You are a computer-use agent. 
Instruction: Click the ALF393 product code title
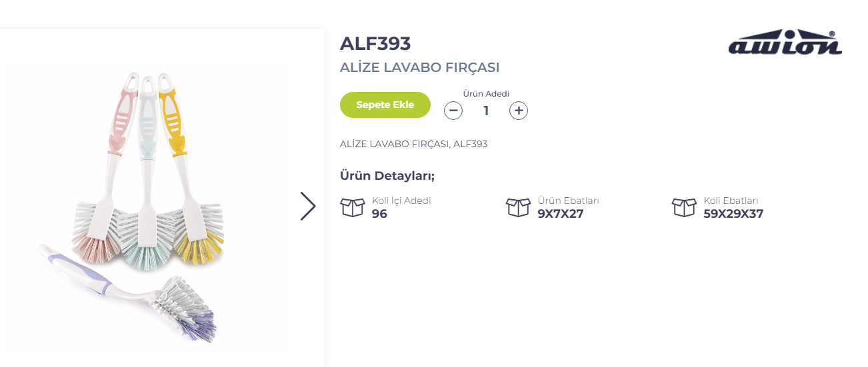(375, 43)
